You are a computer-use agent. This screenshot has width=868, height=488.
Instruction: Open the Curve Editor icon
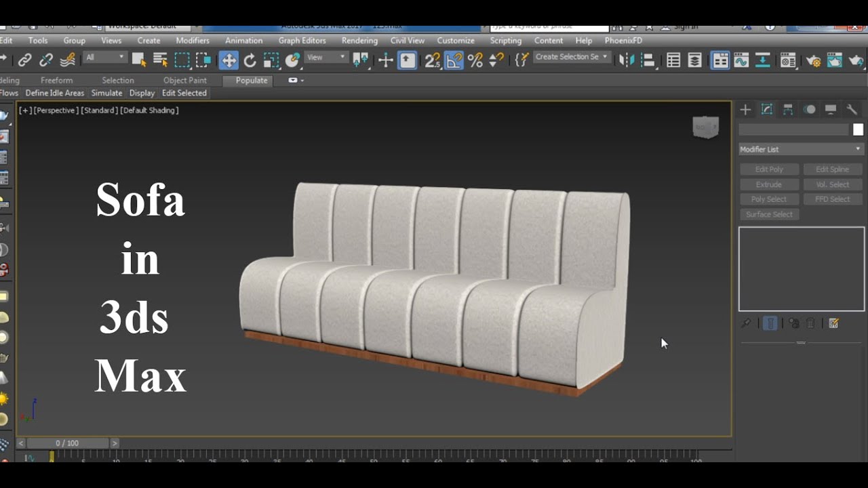(x=741, y=60)
